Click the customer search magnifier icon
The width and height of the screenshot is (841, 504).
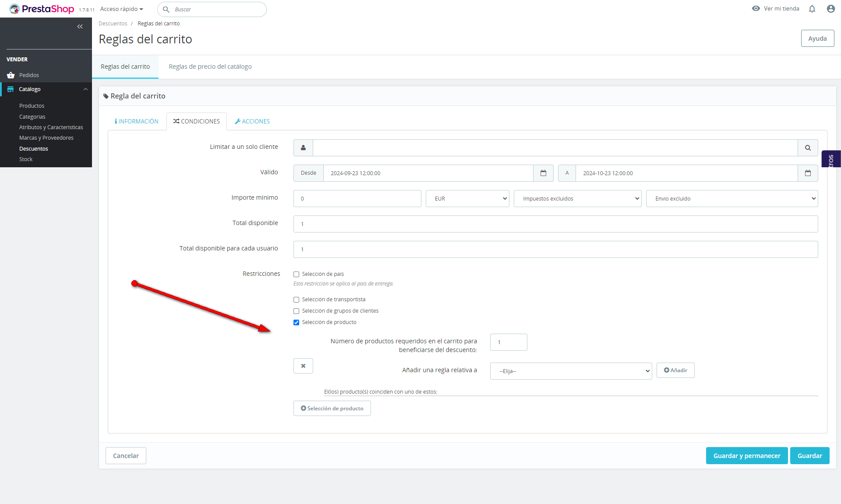pos(808,148)
